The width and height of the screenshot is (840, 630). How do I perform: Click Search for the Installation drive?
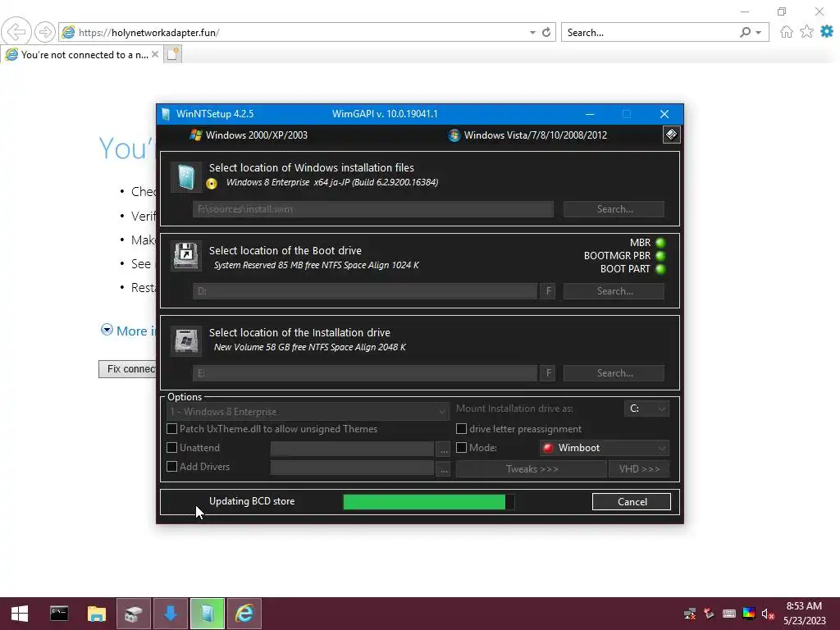pyautogui.click(x=614, y=373)
